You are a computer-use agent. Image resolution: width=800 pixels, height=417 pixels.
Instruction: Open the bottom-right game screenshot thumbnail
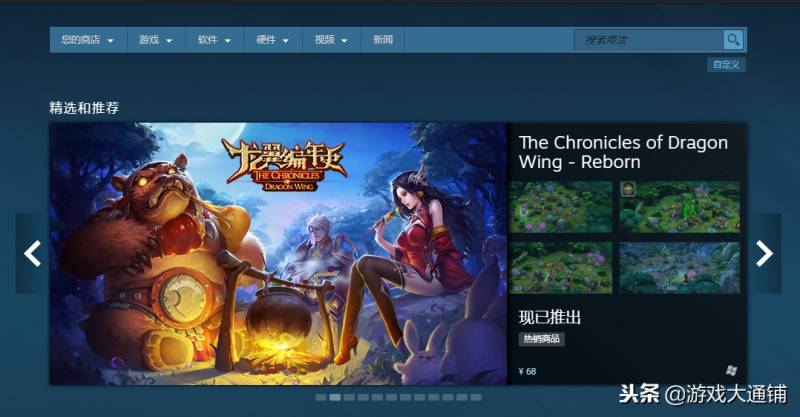(x=680, y=268)
